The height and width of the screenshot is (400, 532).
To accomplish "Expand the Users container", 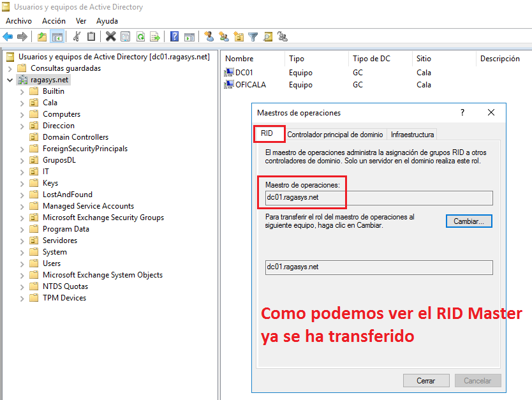I will (x=22, y=264).
